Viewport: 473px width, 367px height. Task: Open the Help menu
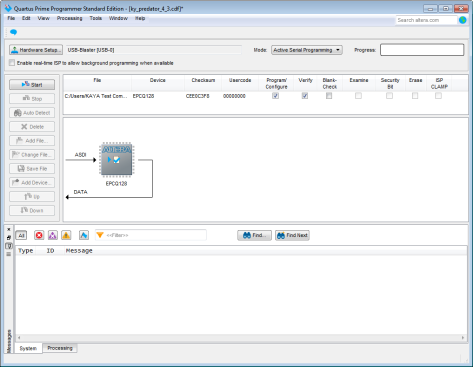click(140, 18)
